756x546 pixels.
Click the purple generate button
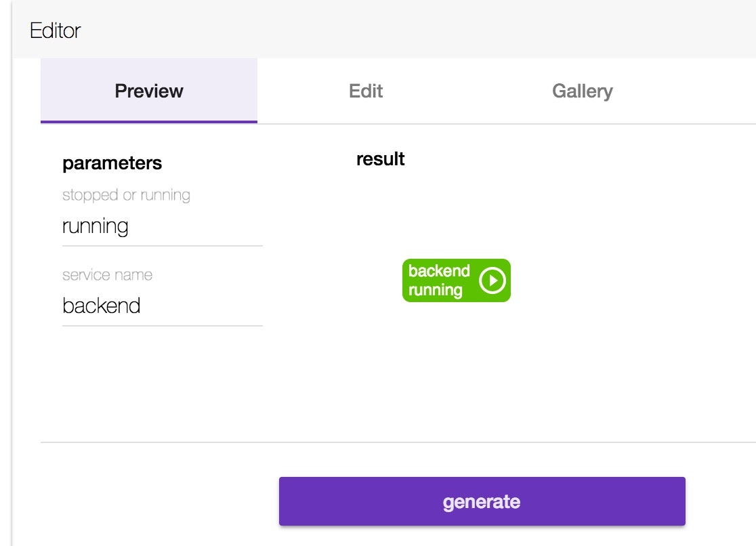(482, 501)
